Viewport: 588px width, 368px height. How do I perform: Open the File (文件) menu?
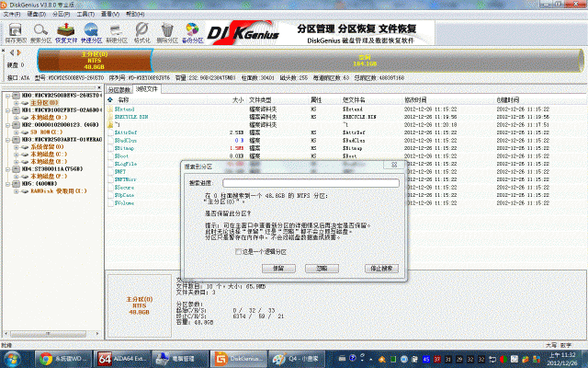tap(12, 14)
